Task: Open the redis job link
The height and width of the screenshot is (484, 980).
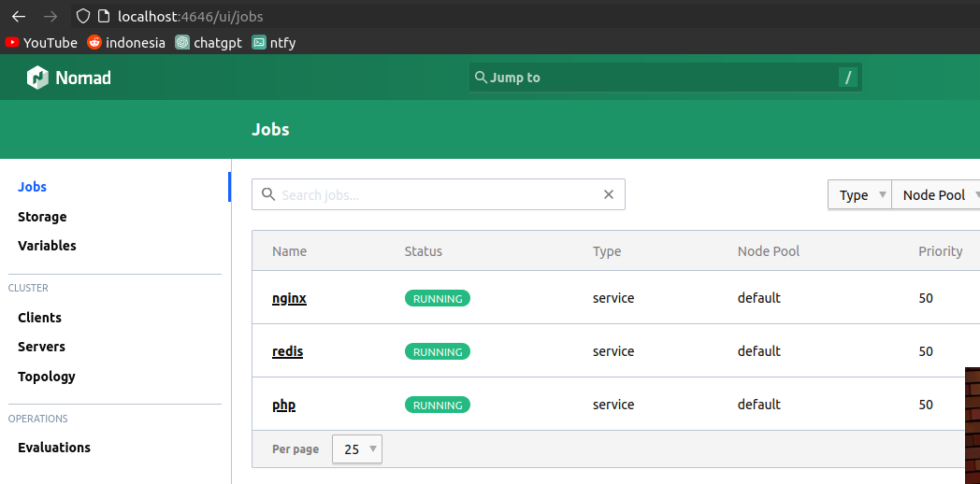Action: [287, 351]
